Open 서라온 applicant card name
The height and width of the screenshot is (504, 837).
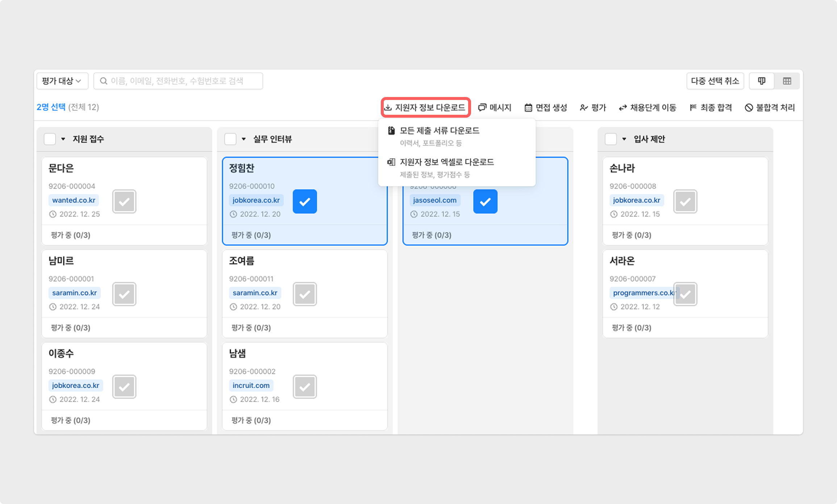click(622, 261)
